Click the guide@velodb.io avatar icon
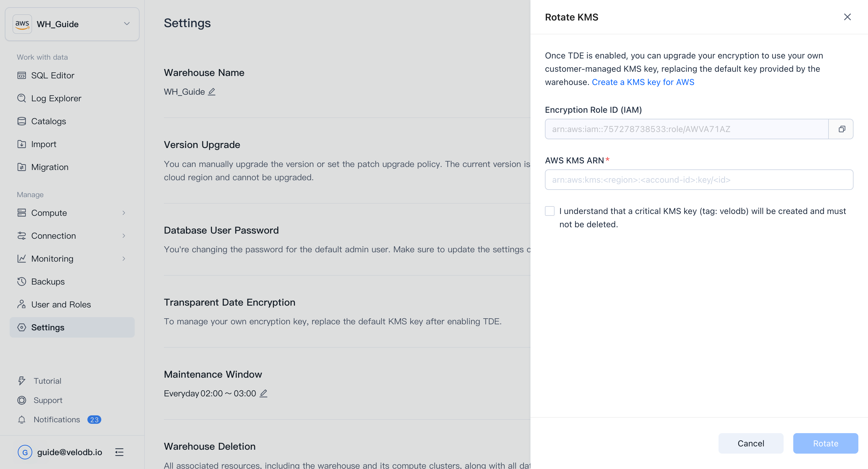 tap(25, 452)
